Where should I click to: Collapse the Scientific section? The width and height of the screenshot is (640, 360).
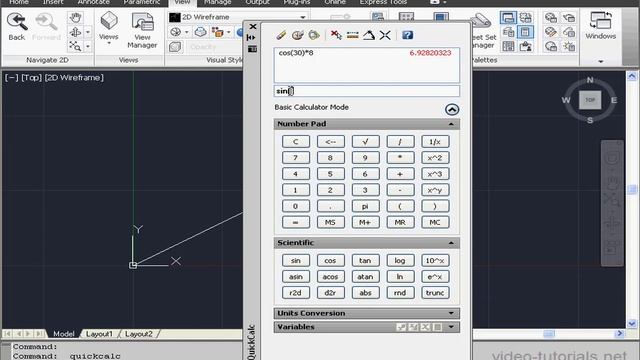pos(451,243)
